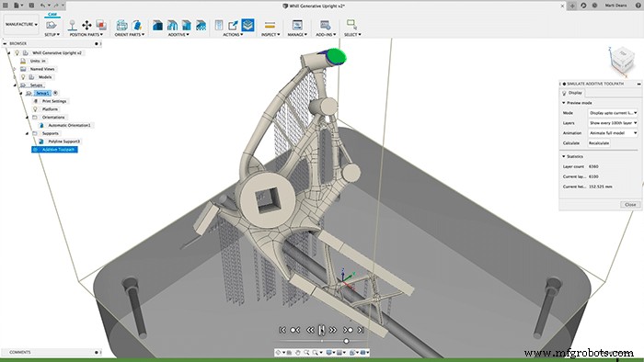The height and width of the screenshot is (362, 644).
Task: Open the Extensions icon beside new tab
Action: (583, 6)
